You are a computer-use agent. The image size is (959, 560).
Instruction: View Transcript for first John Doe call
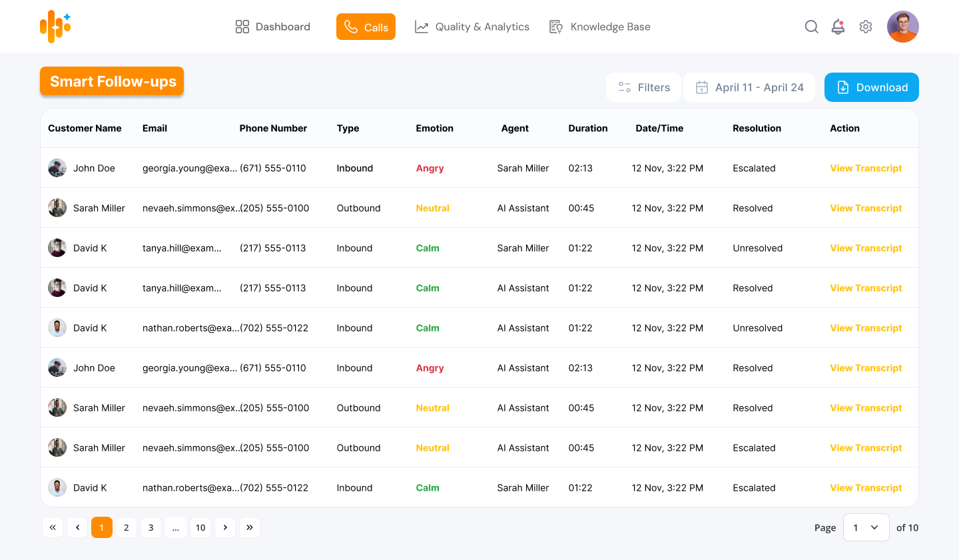point(866,168)
